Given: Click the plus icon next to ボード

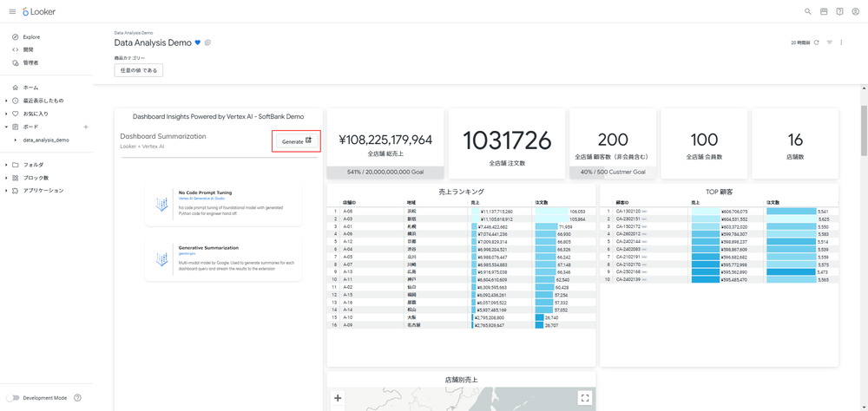Looking at the screenshot, I should pyautogui.click(x=86, y=127).
